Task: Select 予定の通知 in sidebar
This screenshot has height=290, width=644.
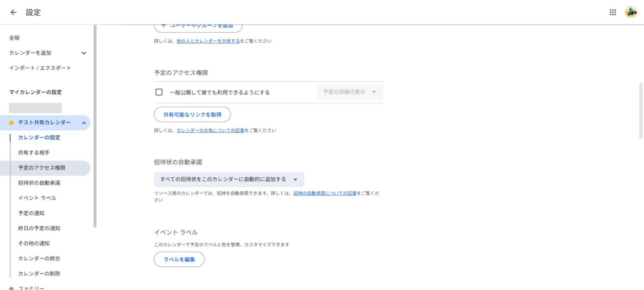Action: (31, 213)
